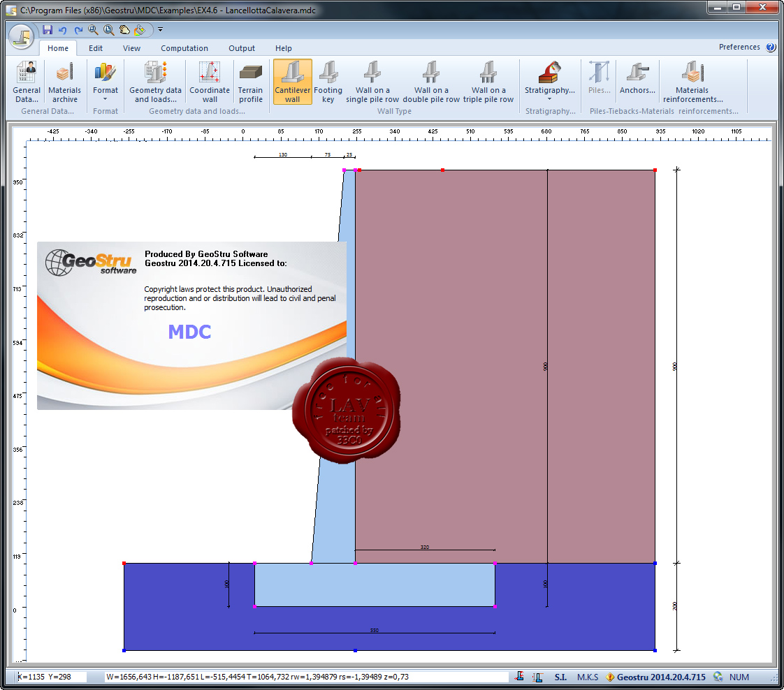
Task: Select Wall on a double pile row
Action: click(431, 82)
